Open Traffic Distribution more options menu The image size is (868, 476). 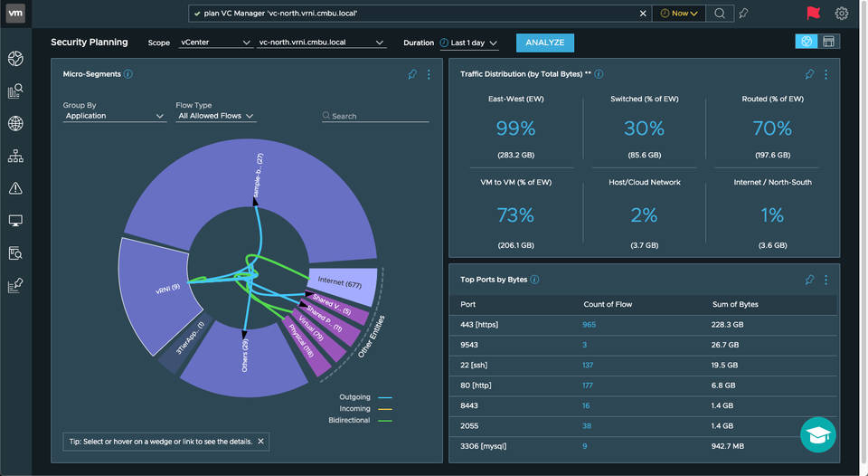(x=826, y=74)
